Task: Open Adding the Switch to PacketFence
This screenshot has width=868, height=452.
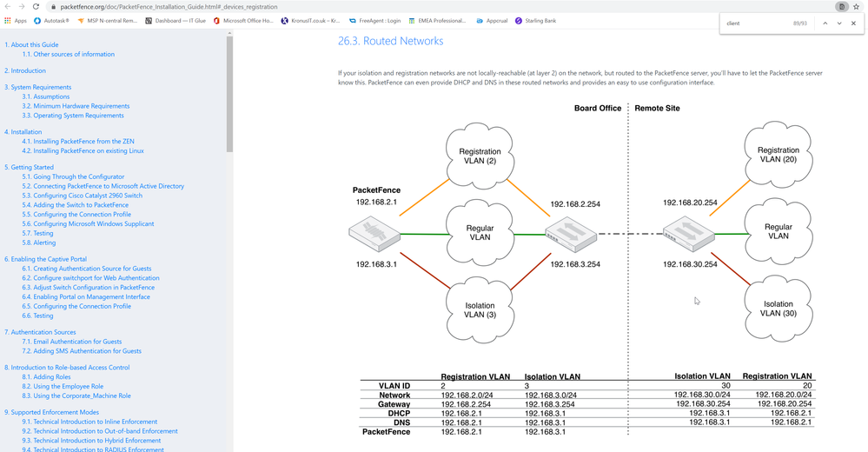Action: click(x=76, y=205)
